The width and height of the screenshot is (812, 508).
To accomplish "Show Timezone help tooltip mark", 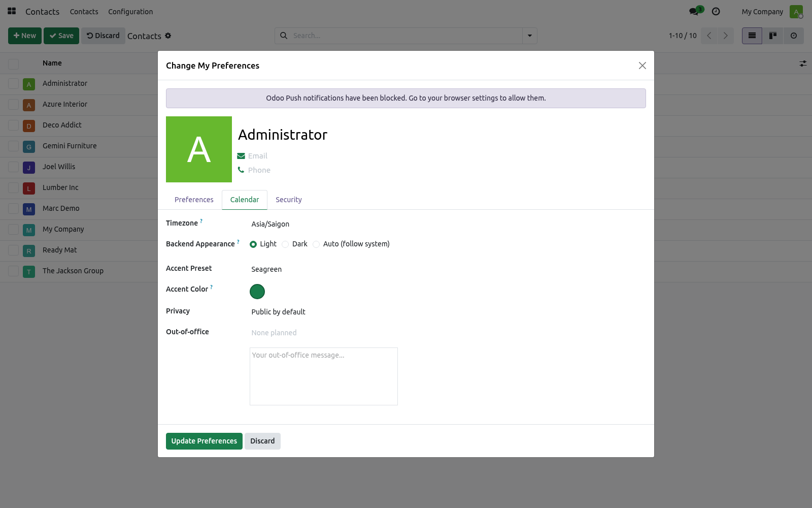I will click(x=201, y=221).
